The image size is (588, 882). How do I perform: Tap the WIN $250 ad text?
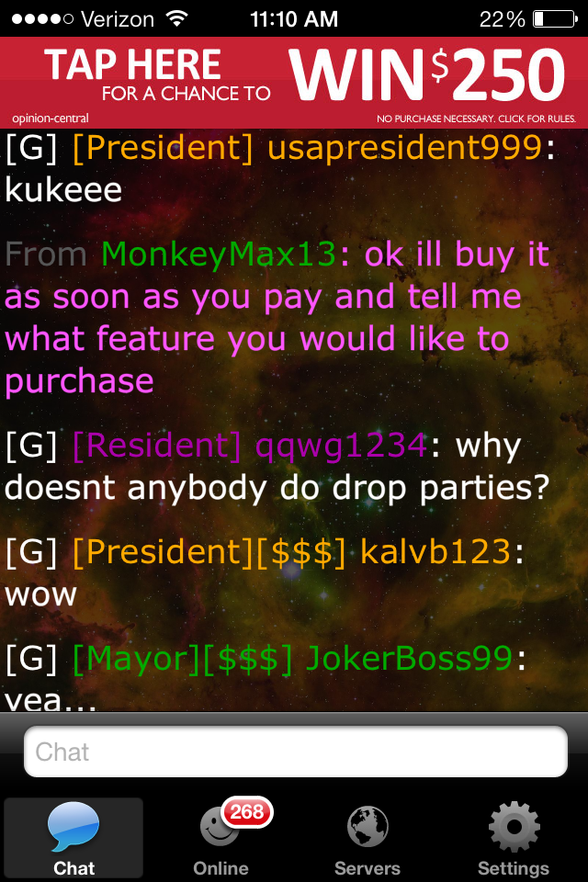pos(427,74)
